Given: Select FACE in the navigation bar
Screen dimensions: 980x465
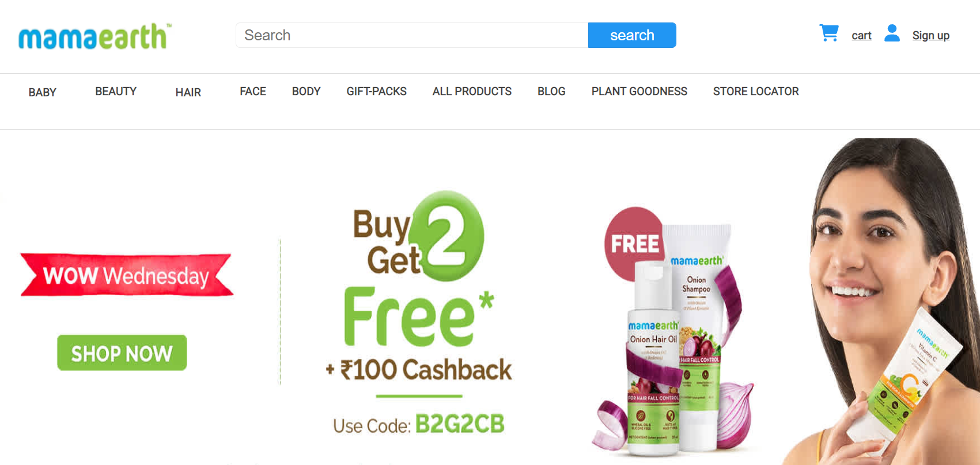Looking at the screenshot, I should 253,91.
